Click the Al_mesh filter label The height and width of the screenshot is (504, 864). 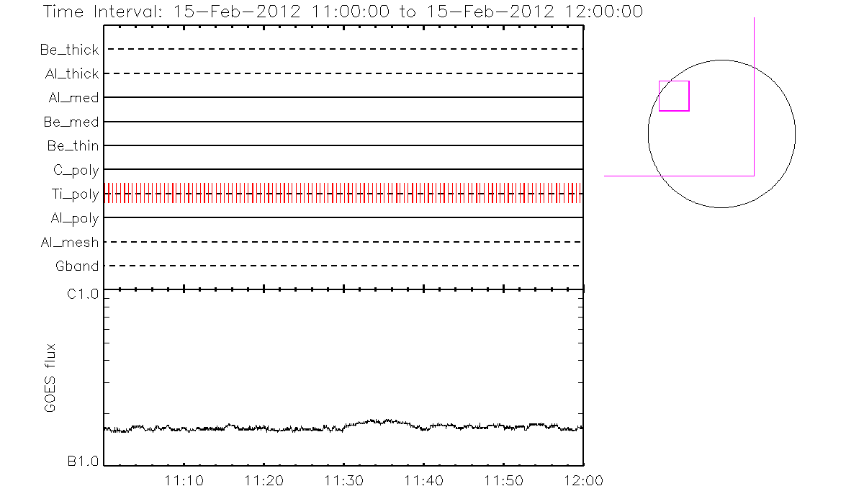pos(70,243)
